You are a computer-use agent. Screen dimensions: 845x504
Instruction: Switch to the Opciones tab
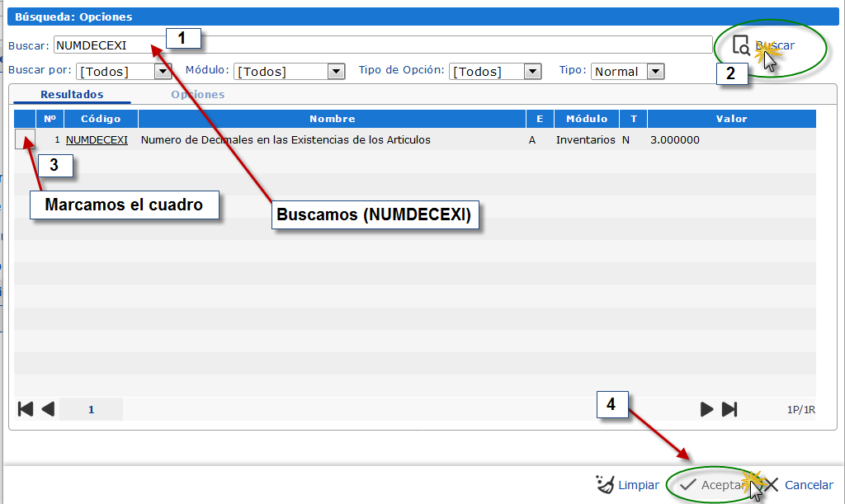click(x=198, y=95)
